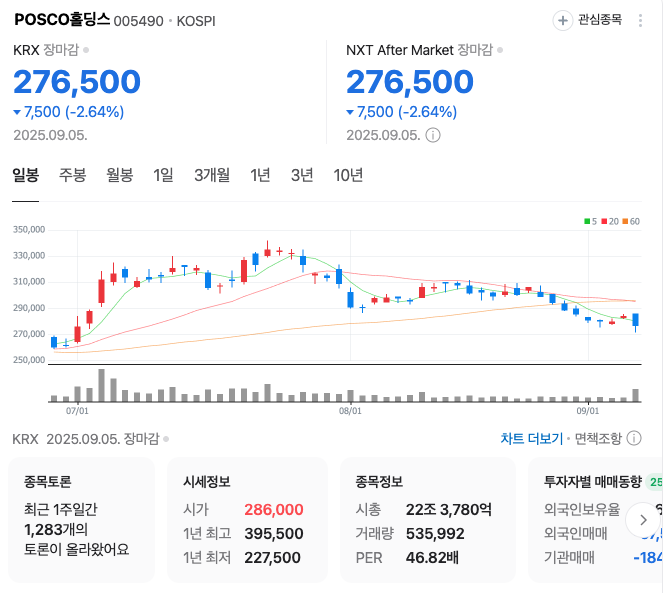Open the 시세정보 card
The width and height of the screenshot is (666, 593).
click(x=248, y=520)
